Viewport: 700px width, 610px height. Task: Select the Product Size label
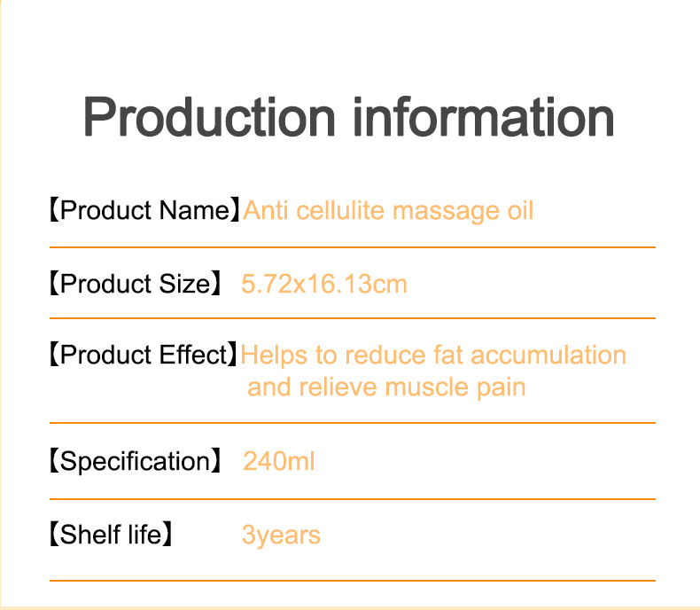(x=135, y=284)
